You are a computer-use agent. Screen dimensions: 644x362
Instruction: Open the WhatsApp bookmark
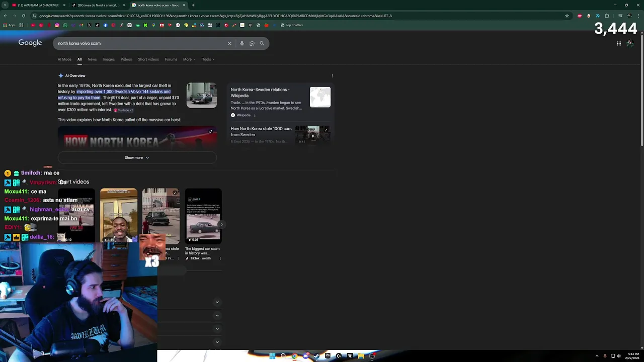pyautogui.click(x=65, y=25)
